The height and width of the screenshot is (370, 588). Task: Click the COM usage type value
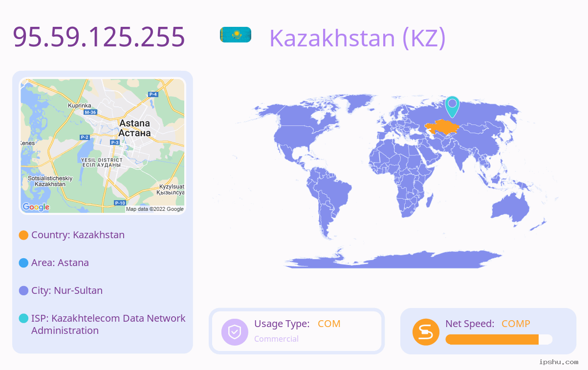tap(329, 324)
